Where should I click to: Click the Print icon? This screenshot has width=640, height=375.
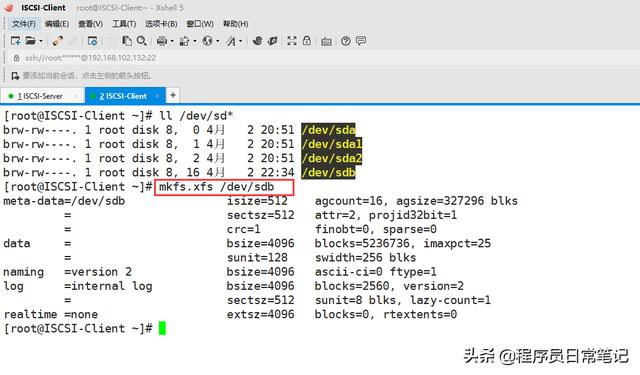pos(162,41)
